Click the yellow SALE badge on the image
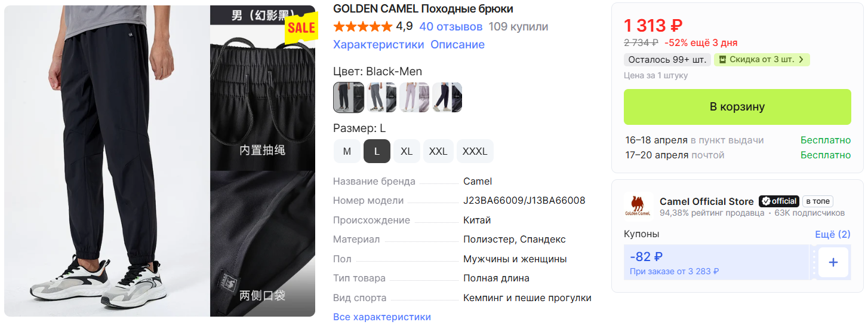 point(300,27)
